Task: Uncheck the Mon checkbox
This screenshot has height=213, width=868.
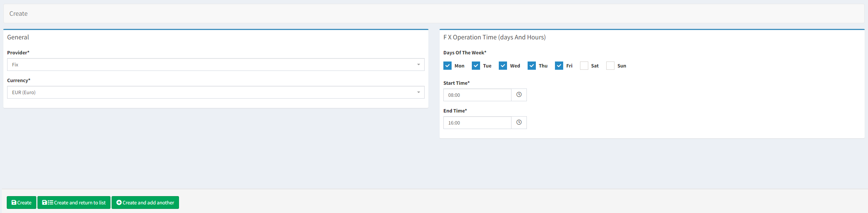Action: tap(447, 66)
